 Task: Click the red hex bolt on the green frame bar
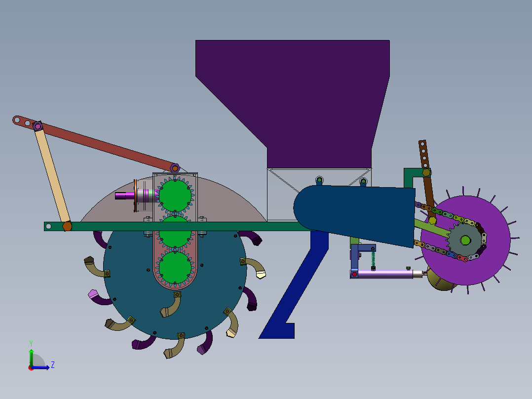click(66, 226)
